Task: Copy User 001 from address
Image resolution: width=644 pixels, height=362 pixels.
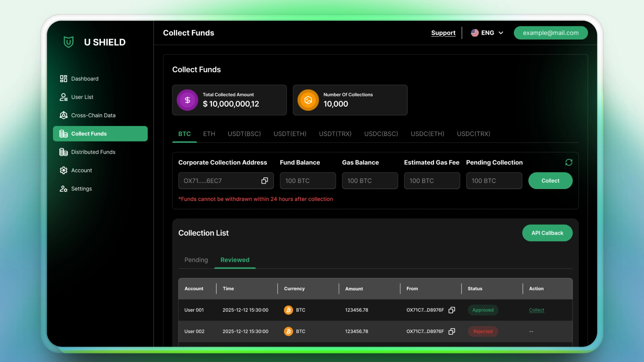Action: [452, 310]
